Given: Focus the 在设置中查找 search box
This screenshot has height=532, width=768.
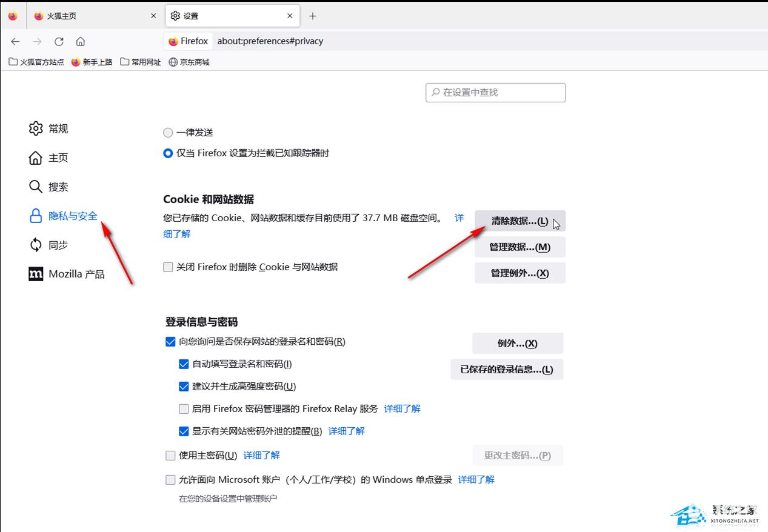Looking at the screenshot, I should click(x=495, y=92).
